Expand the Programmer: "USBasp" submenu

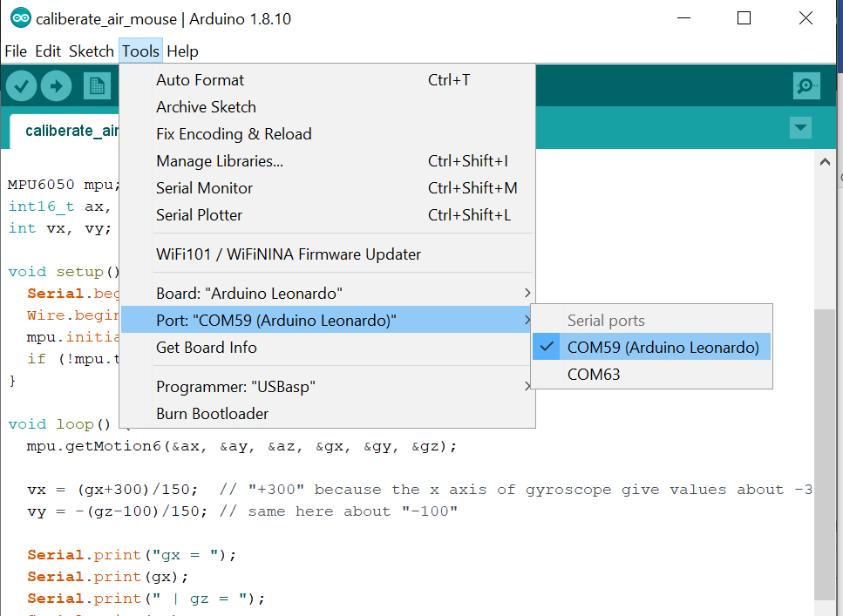328,387
